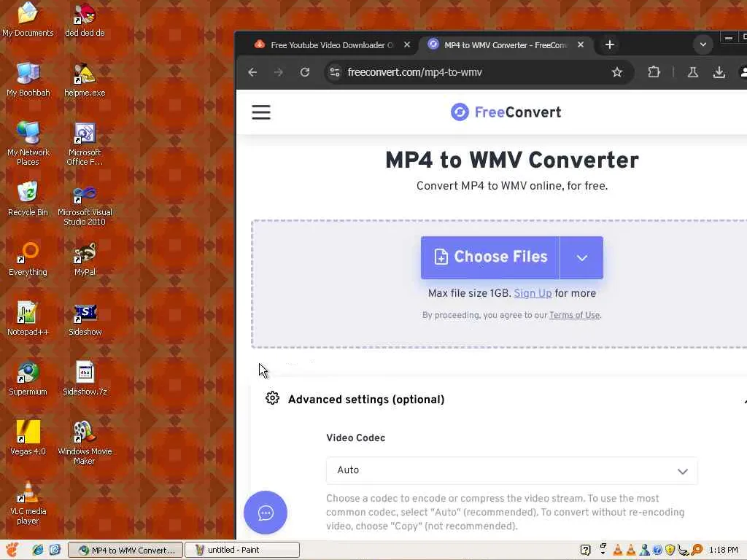This screenshot has width=747, height=560.
Task: Open a new browser tab
Action: [x=609, y=44]
